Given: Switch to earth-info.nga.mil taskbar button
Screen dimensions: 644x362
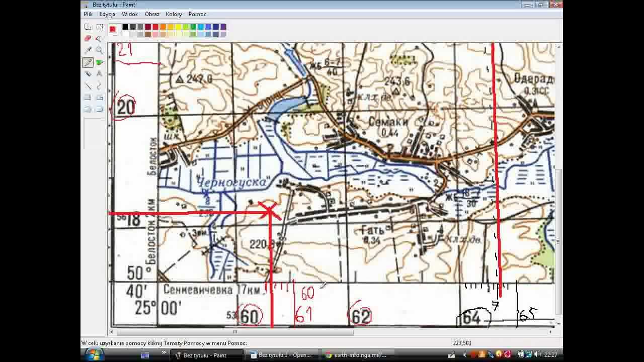Looking at the screenshot, I should tap(358, 355).
